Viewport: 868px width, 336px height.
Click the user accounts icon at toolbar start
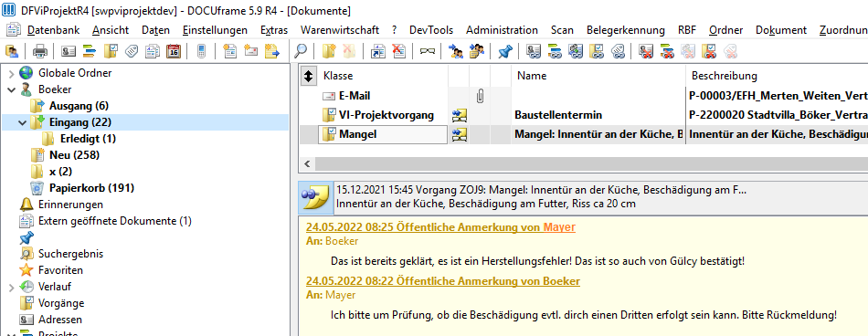coord(12,52)
